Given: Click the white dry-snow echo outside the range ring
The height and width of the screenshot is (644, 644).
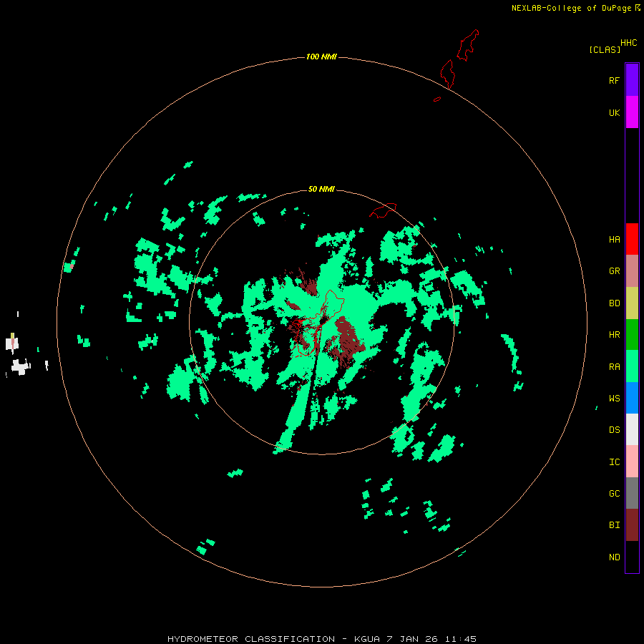Looking at the screenshot, I should click(x=20, y=366).
